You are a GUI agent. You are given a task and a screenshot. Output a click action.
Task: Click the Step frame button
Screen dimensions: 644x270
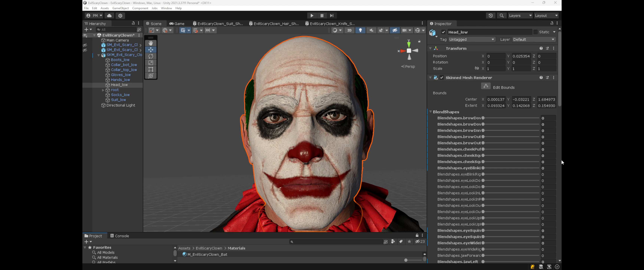coord(332,16)
